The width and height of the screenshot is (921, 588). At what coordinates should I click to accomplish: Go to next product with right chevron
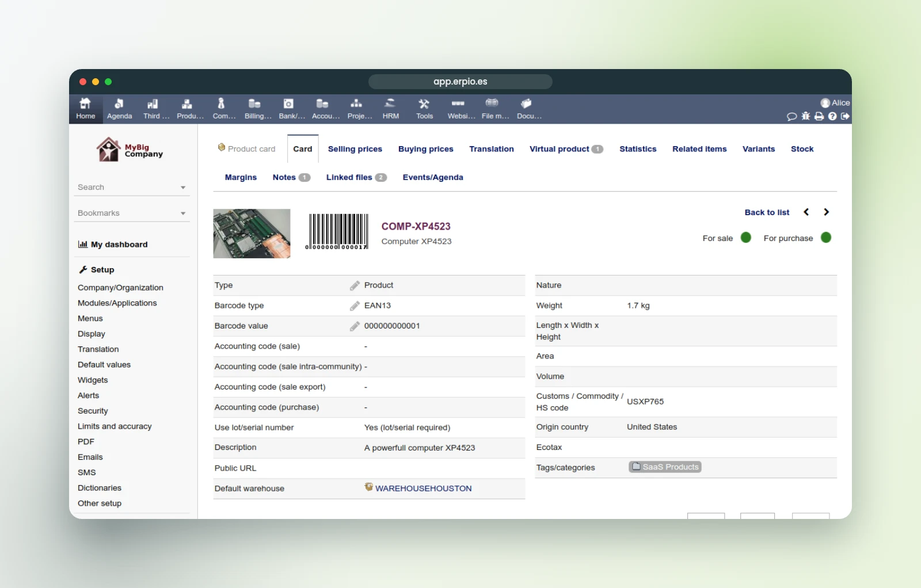[x=827, y=212]
